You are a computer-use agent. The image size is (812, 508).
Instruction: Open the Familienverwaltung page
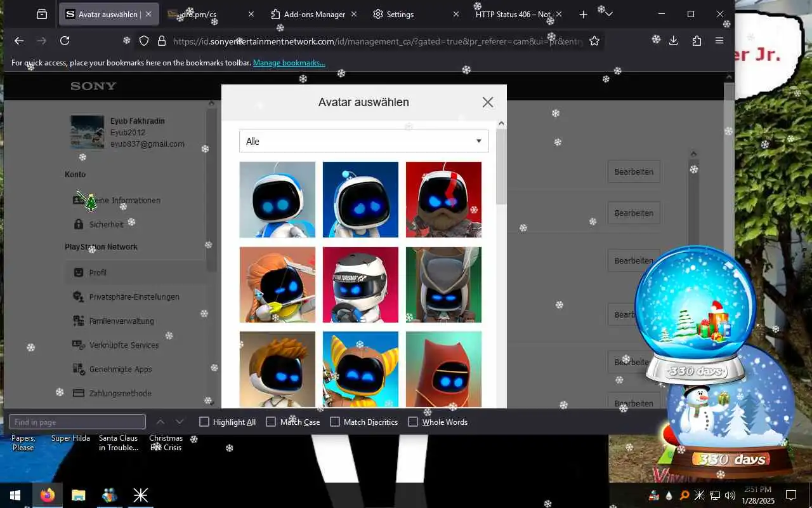pyautogui.click(x=122, y=321)
